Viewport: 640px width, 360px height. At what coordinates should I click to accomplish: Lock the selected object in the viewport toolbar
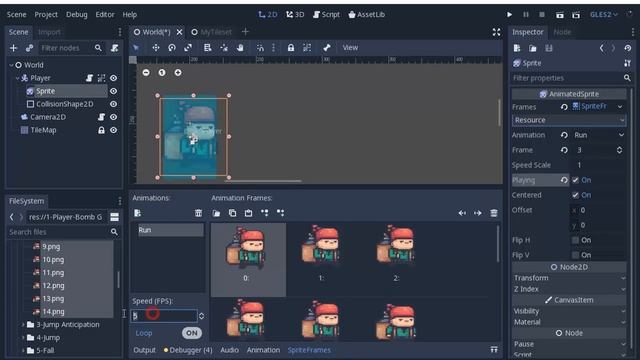tap(291, 48)
